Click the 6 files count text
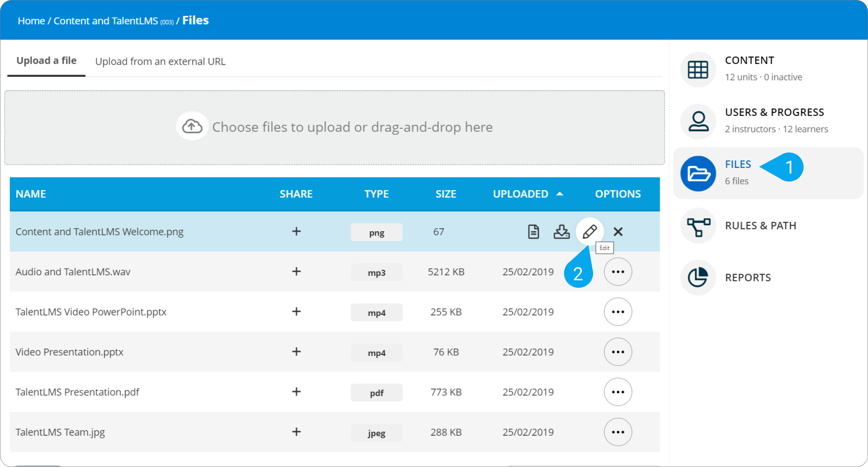The width and height of the screenshot is (868, 467). 737,181
